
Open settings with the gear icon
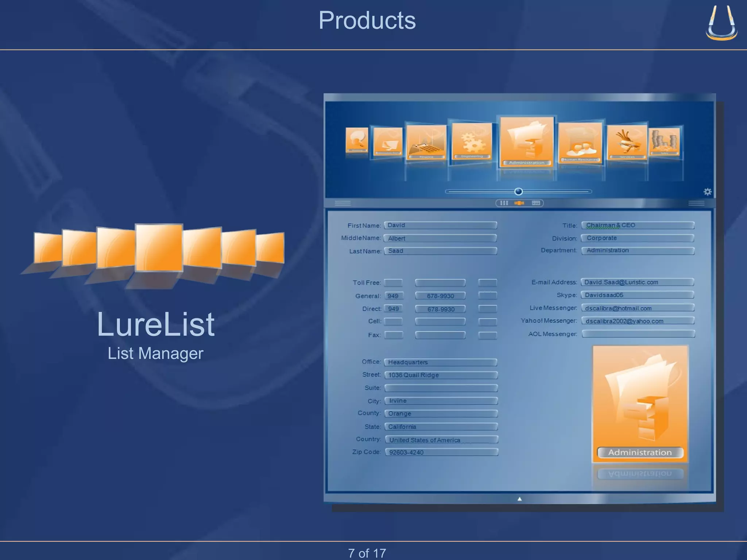(707, 192)
